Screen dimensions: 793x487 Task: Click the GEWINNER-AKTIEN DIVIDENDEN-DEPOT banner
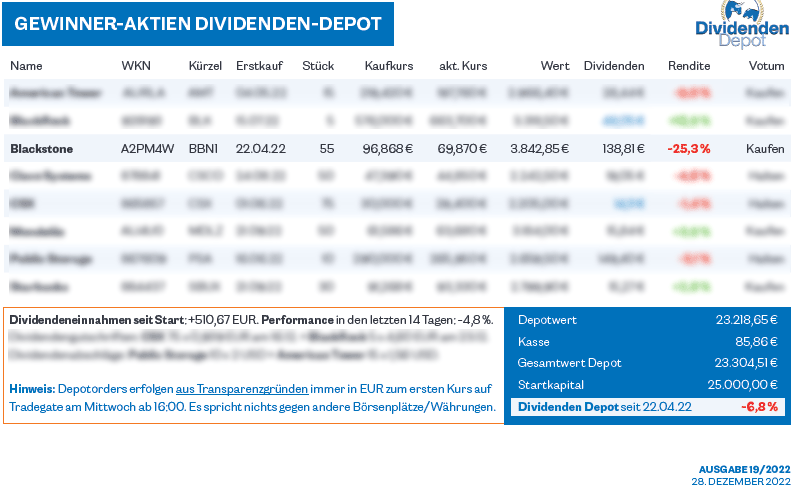pyautogui.click(x=198, y=24)
